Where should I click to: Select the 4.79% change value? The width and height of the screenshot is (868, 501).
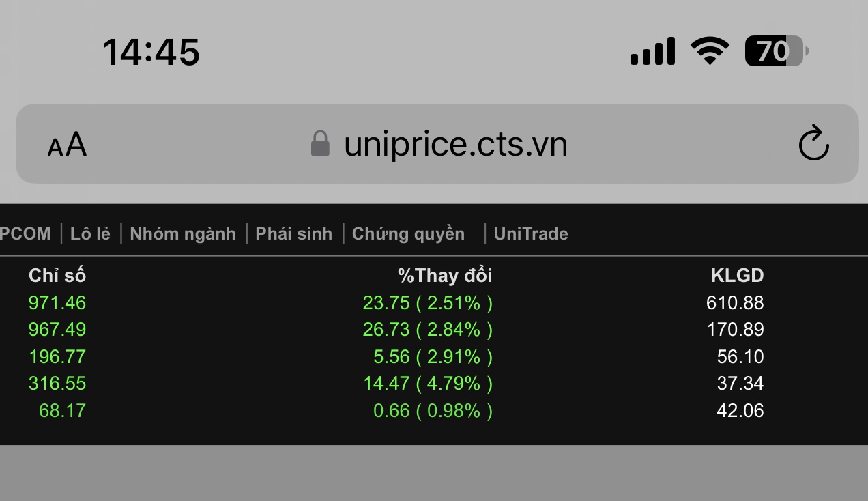(454, 384)
